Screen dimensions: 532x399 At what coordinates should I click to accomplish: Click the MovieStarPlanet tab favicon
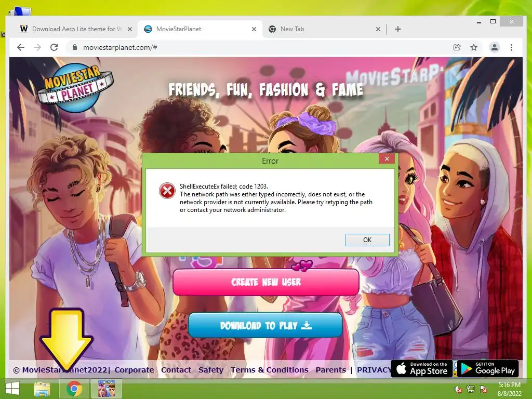[148, 29]
